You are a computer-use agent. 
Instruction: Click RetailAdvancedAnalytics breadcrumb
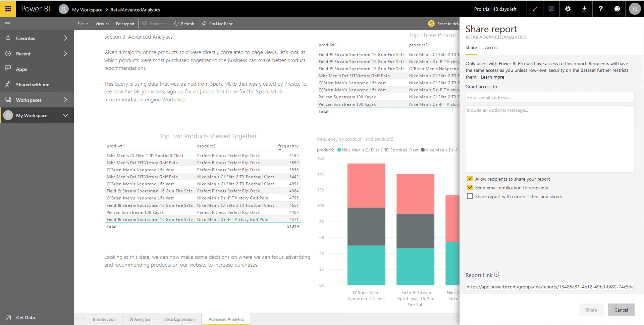(135, 10)
